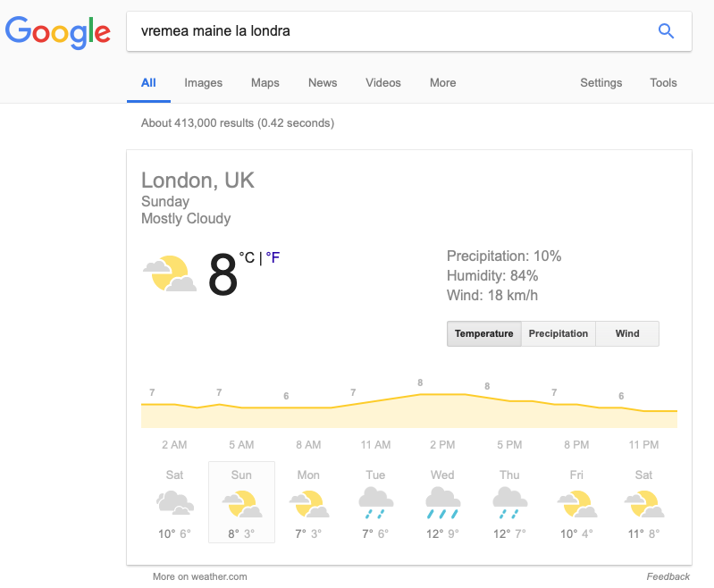Select Tuesday's rain forecast icon
Image resolution: width=714 pixels, height=588 pixels.
(x=375, y=503)
